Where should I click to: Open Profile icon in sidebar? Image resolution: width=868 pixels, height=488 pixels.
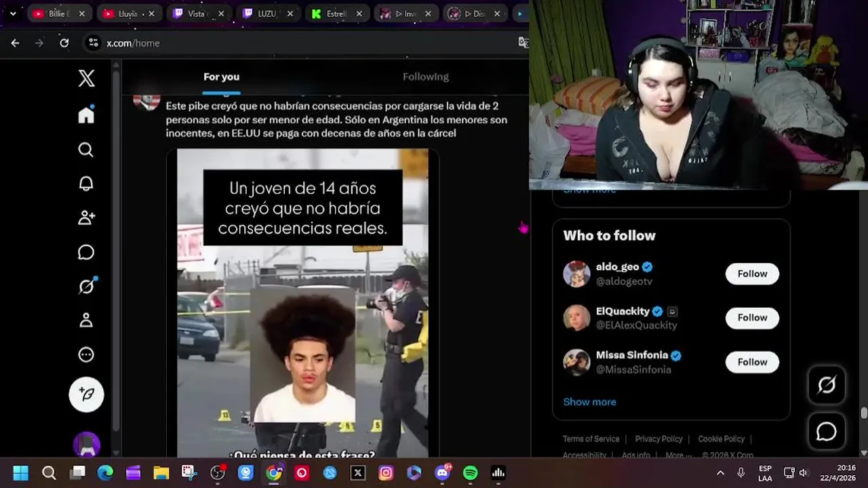86,320
